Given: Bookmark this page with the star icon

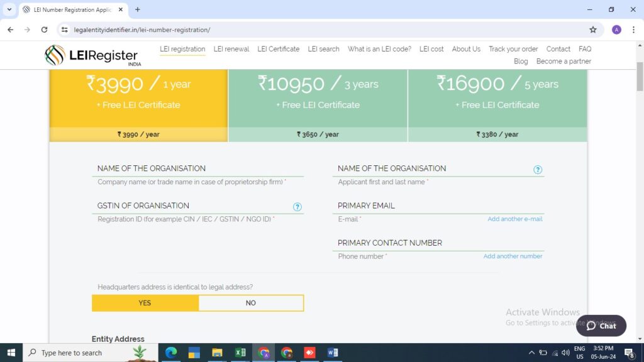Looking at the screenshot, I should 592,30.
